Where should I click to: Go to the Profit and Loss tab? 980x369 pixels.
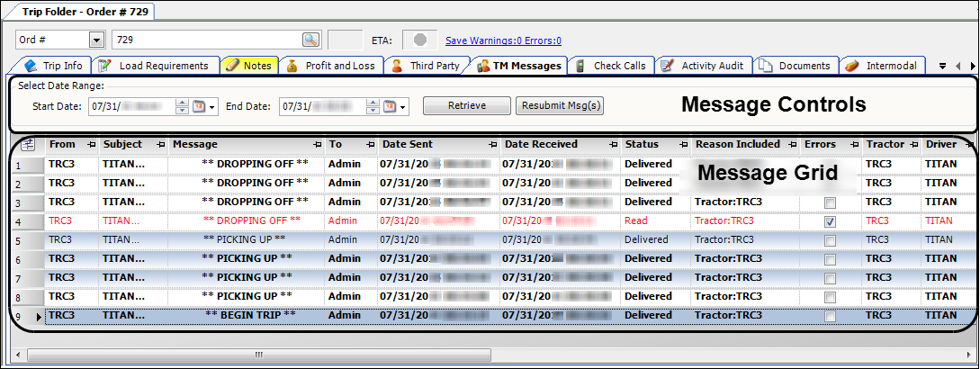(331, 66)
